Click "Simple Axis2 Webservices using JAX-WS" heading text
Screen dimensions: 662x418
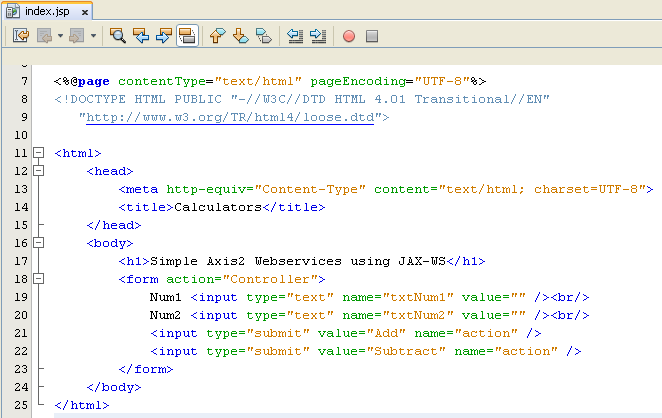coord(298,261)
